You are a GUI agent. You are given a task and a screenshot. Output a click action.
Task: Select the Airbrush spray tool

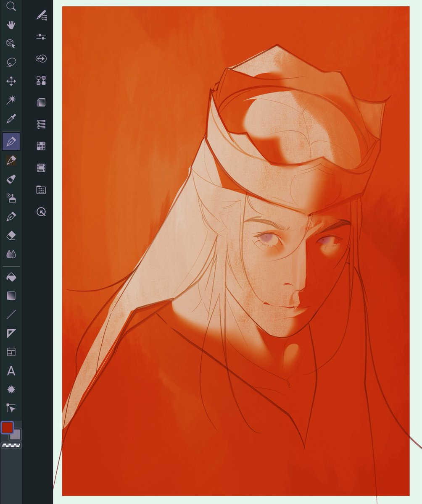tap(11, 198)
